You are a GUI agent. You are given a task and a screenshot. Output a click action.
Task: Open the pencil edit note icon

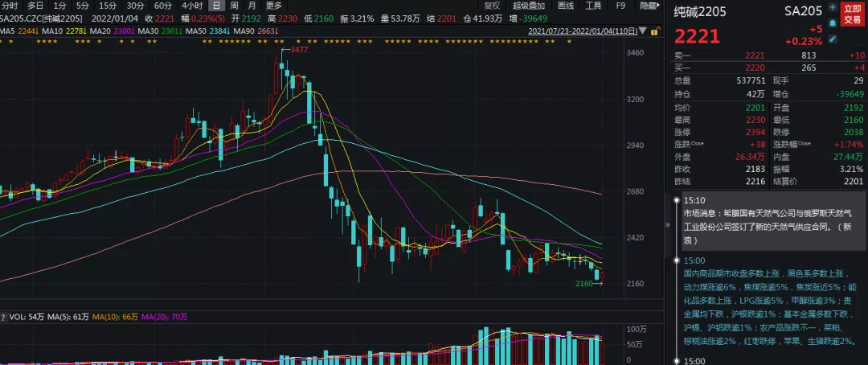tap(832, 39)
